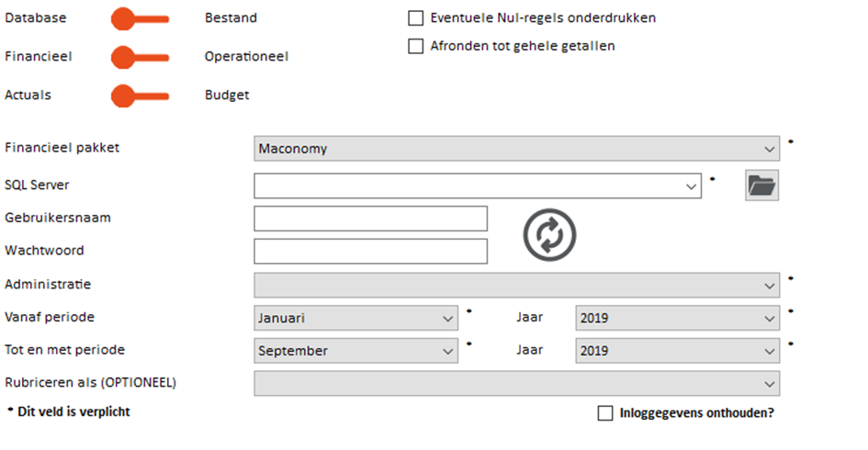Tick the Inloggegevens onthouden checkbox
868x450 pixels.
[605, 413]
